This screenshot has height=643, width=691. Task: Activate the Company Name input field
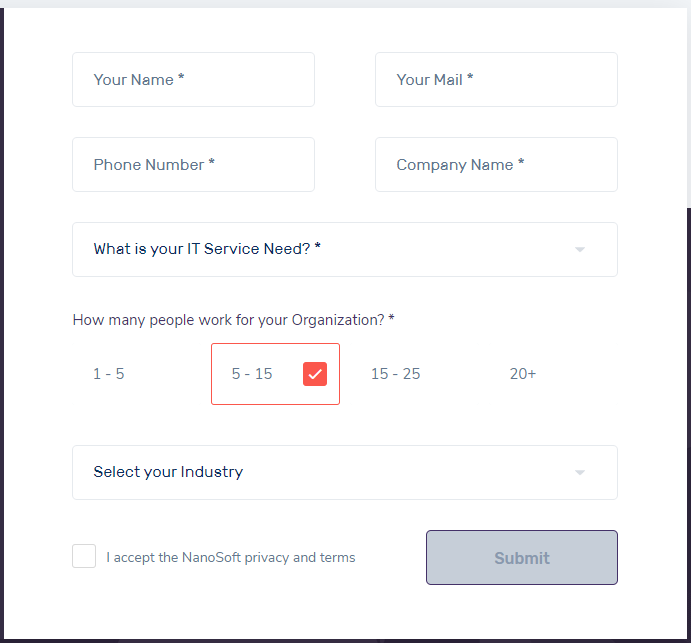click(x=496, y=165)
